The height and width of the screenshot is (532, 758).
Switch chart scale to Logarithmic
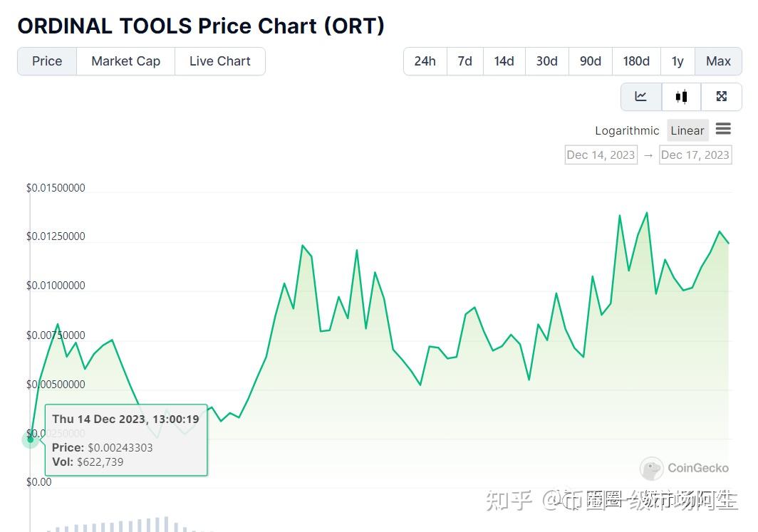627,130
